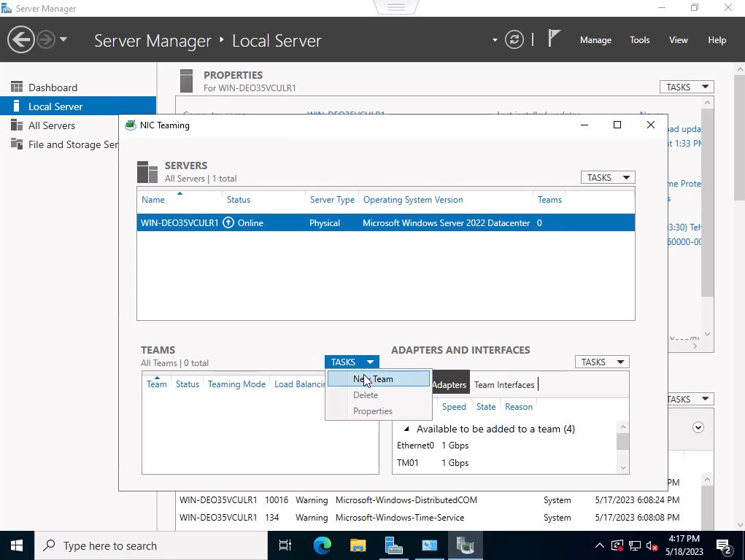Click the NIC Teaming window title icon

(130, 125)
